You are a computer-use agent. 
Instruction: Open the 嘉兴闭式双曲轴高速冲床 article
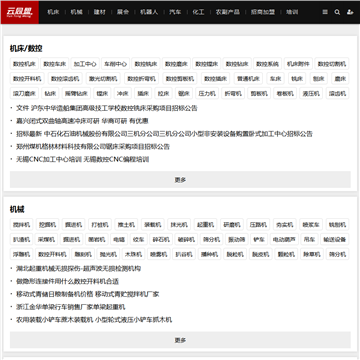tap(82, 121)
